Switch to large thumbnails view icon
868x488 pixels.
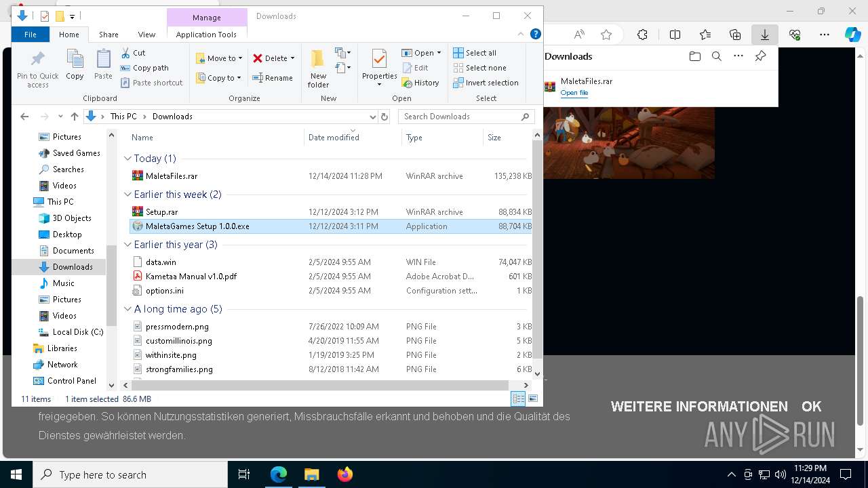coord(533,399)
